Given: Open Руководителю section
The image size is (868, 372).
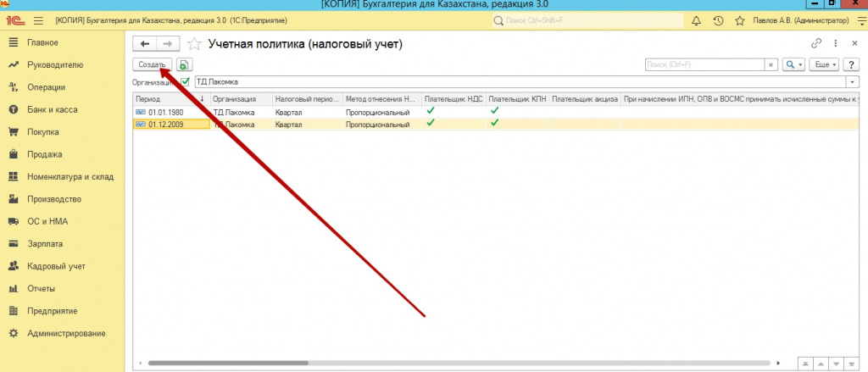Looking at the screenshot, I should (x=55, y=65).
